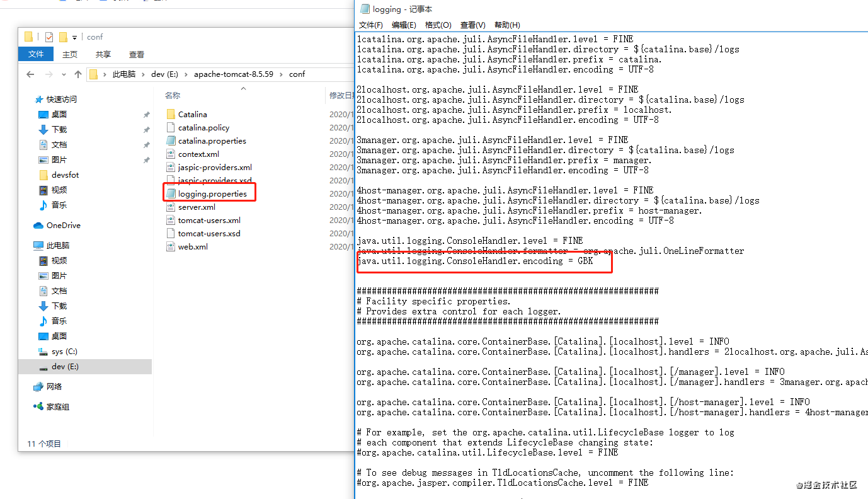Open Notepad 查看(V) menu
This screenshot has height=499, width=868.
[473, 25]
